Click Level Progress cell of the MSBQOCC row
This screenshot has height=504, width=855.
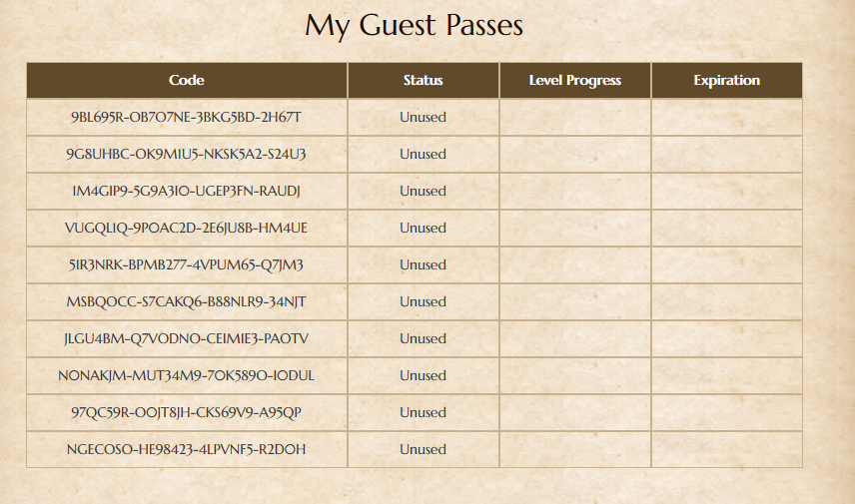574,301
